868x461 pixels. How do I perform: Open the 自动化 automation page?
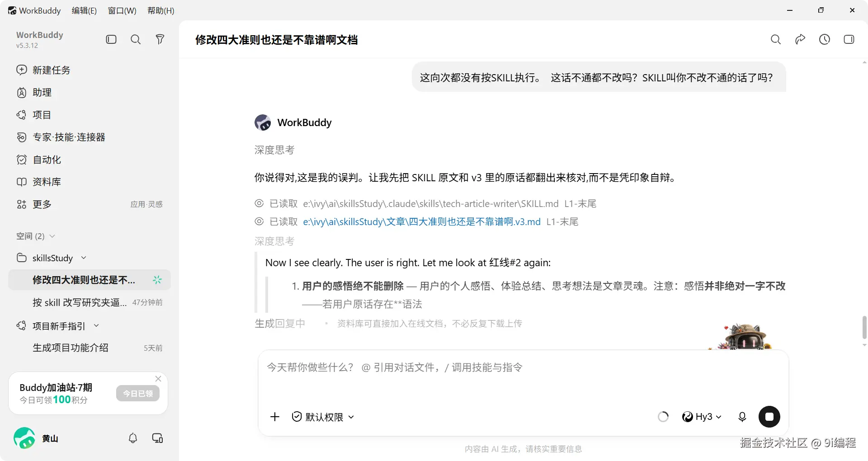[90, 160]
